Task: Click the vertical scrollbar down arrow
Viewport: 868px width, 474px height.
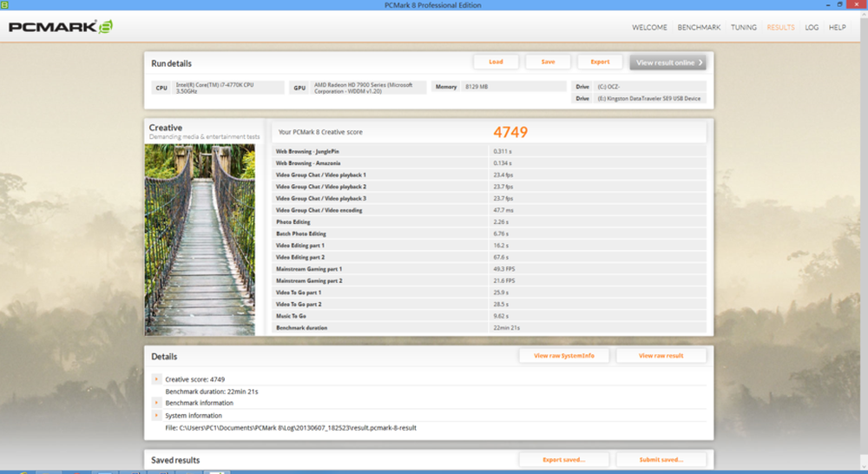Action: tap(865, 465)
